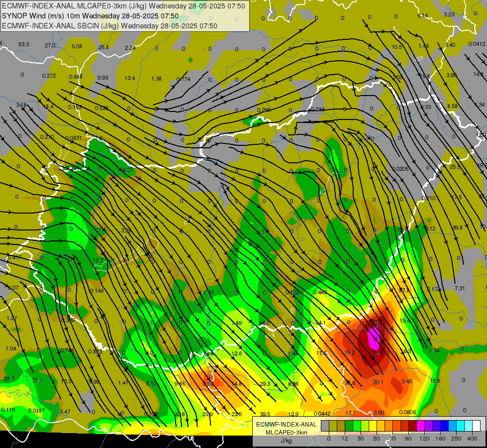Click the map value 0.272
Viewport: 487px width, 448px height.
coord(49,76)
